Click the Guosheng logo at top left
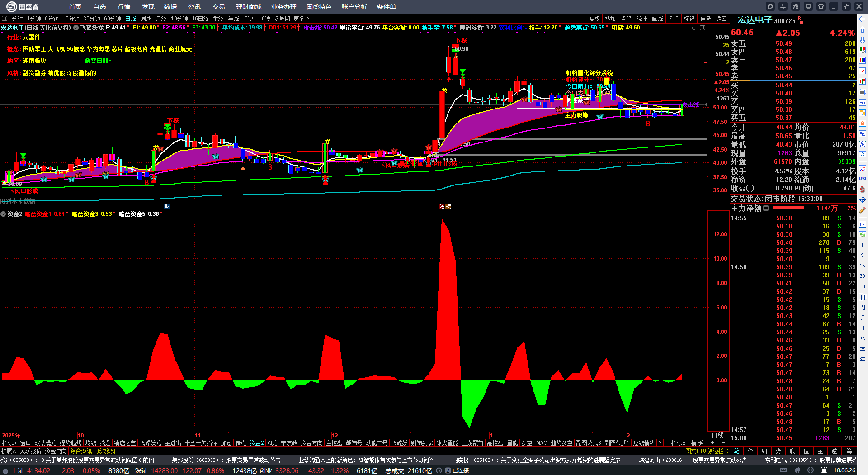868x475 pixels. point(23,6)
